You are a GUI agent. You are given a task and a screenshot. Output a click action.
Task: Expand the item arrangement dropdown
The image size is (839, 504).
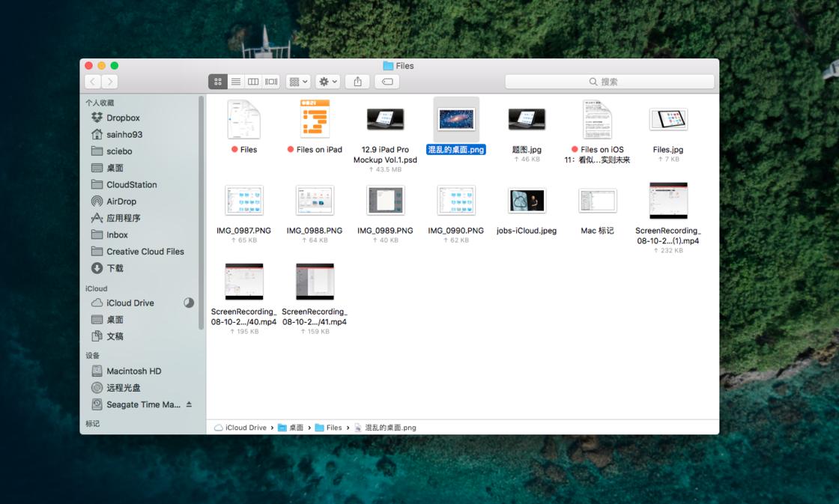297,82
